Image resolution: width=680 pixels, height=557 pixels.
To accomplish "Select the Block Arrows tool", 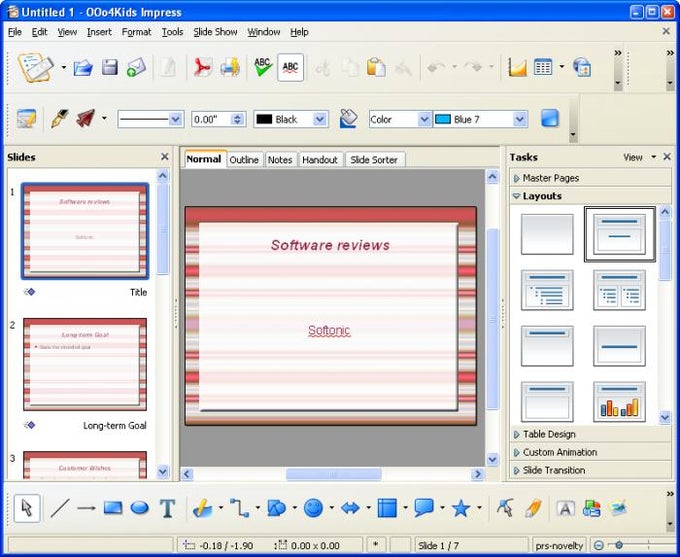I will pos(350,508).
